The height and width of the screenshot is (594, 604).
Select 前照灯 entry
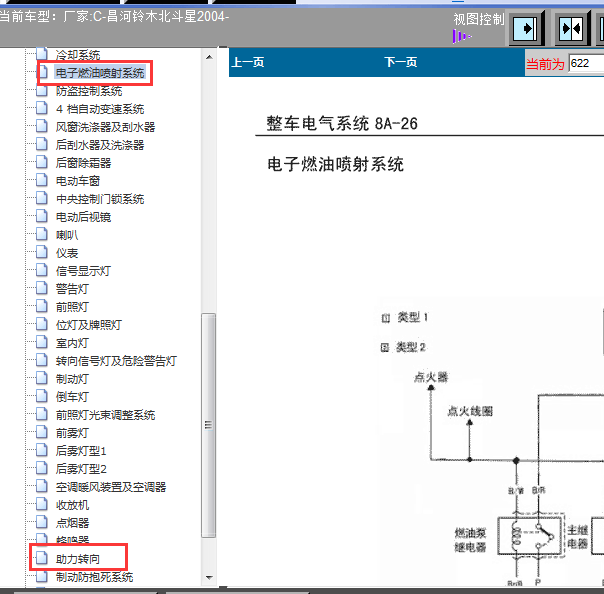pos(72,307)
